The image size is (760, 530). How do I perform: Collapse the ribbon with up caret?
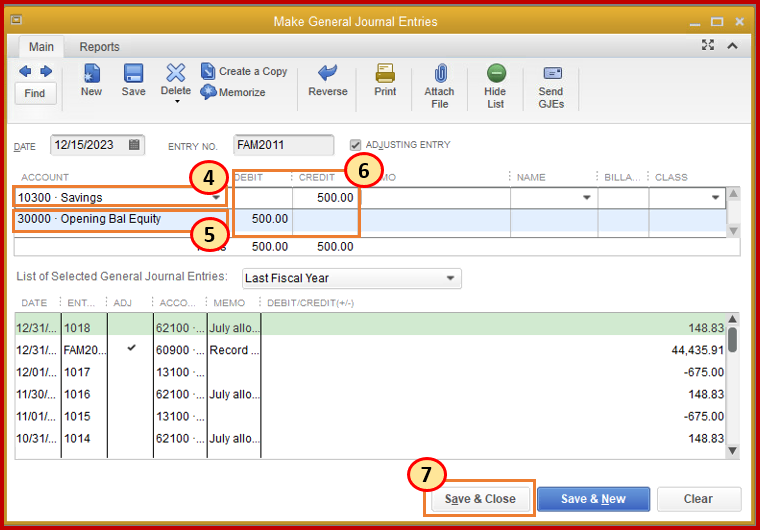coord(732,46)
